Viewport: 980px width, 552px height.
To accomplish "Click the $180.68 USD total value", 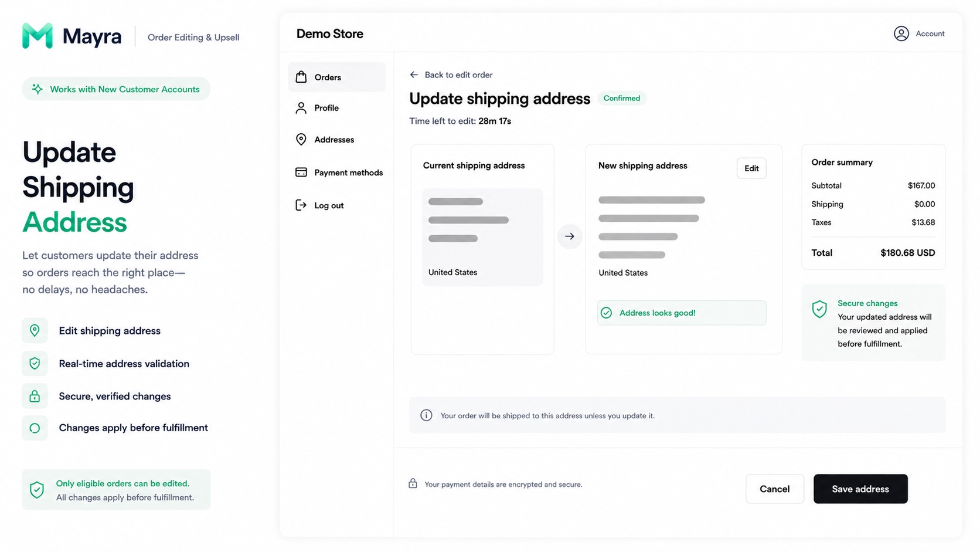I will point(907,253).
